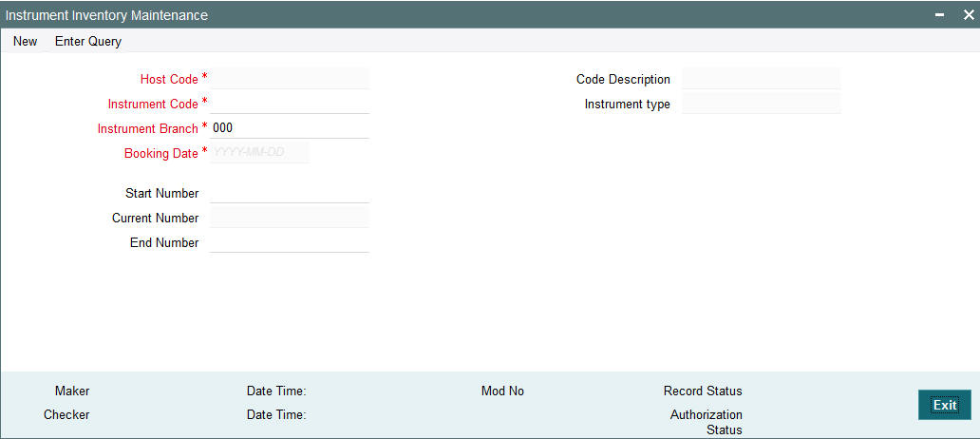Focus the End Number input field
Image resolution: width=980 pixels, height=439 pixels.
click(x=290, y=242)
